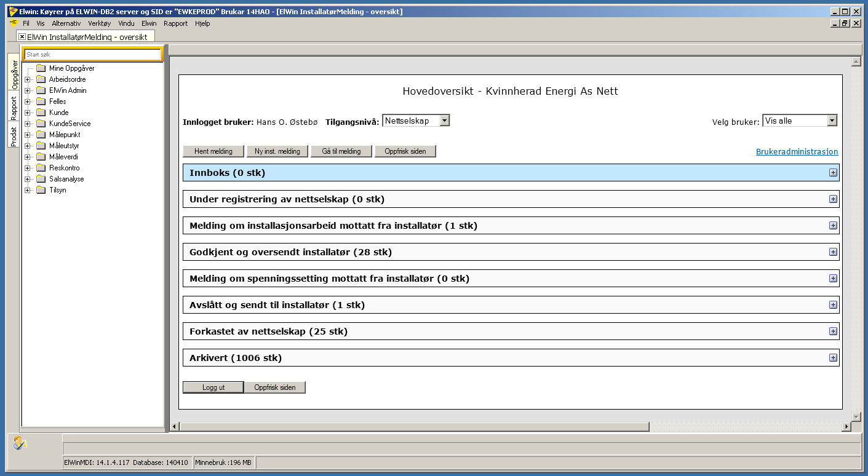The image size is (868, 476).
Task: Open the Hjelp menu
Action: pyautogui.click(x=202, y=23)
